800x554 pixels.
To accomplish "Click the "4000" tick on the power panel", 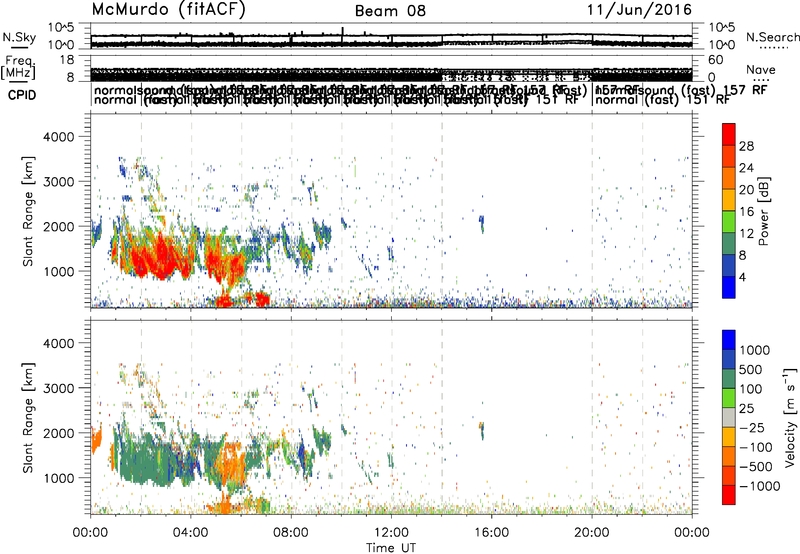I will [x=58, y=137].
